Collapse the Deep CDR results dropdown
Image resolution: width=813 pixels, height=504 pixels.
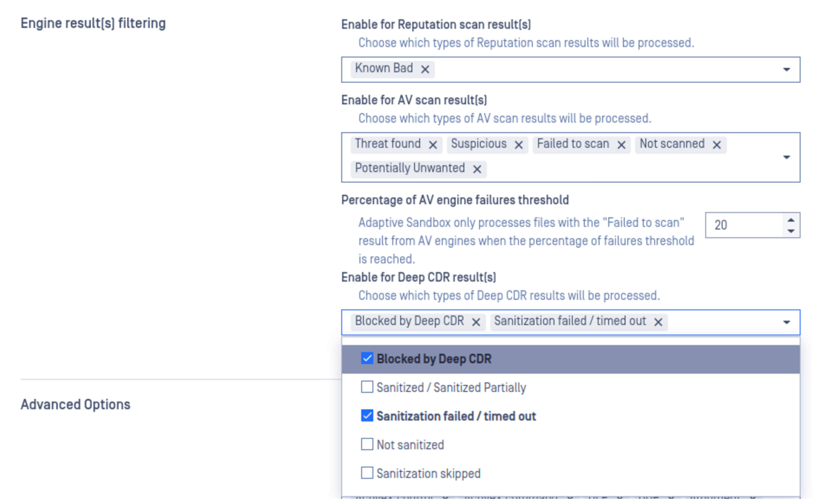[x=786, y=322]
